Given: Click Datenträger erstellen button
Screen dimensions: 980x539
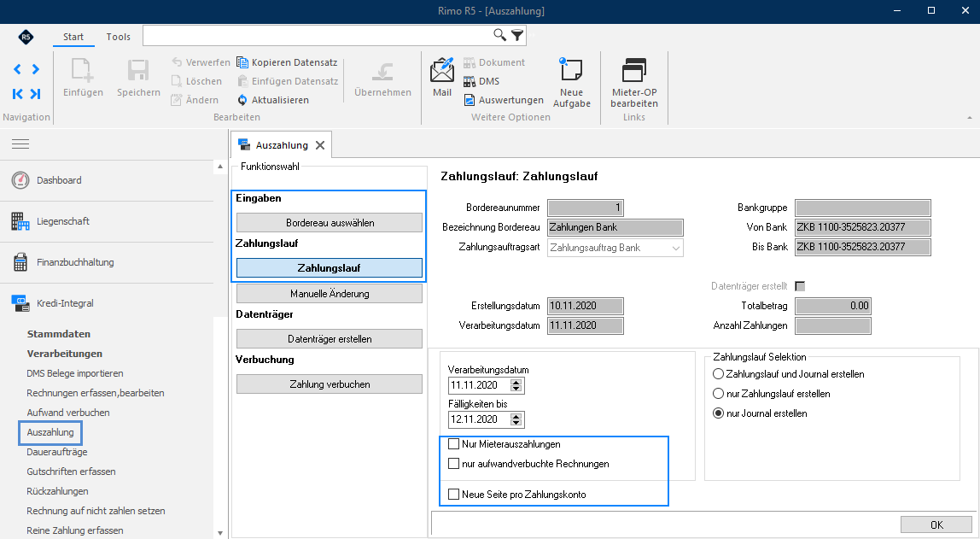Looking at the screenshot, I should (330, 339).
